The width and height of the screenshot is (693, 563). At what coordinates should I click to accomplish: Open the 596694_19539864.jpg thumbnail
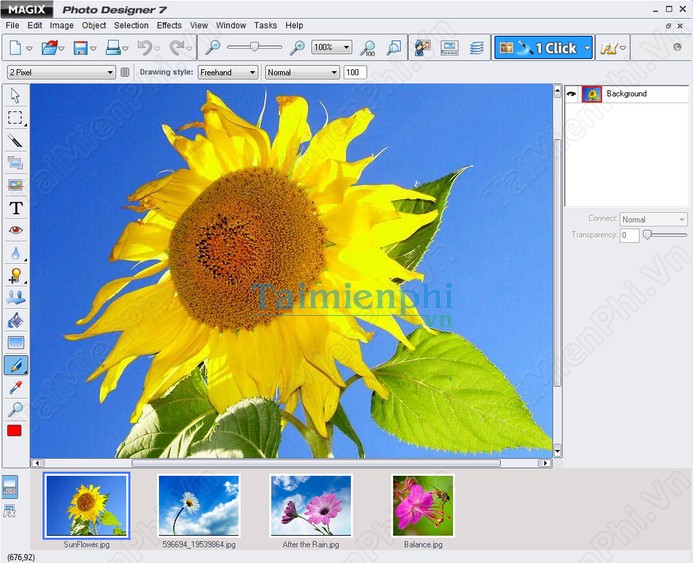(199, 505)
